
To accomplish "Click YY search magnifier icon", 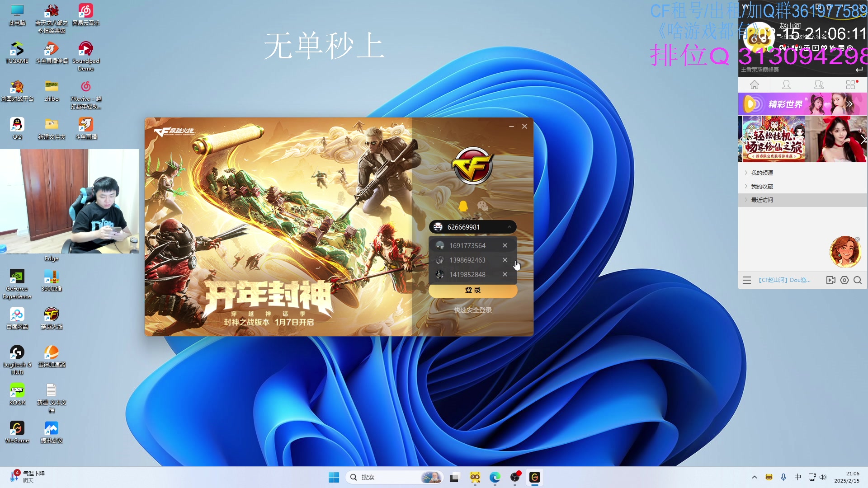I will (x=858, y=280).
